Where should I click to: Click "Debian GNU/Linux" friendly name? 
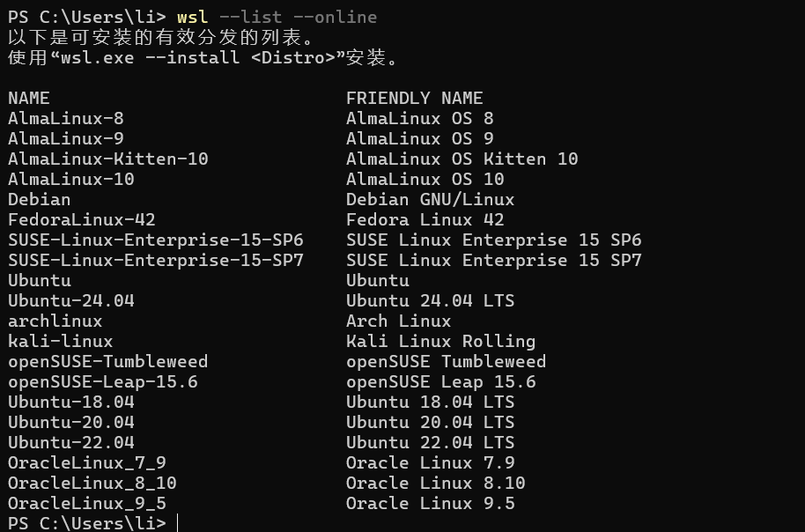coord(430,199)
